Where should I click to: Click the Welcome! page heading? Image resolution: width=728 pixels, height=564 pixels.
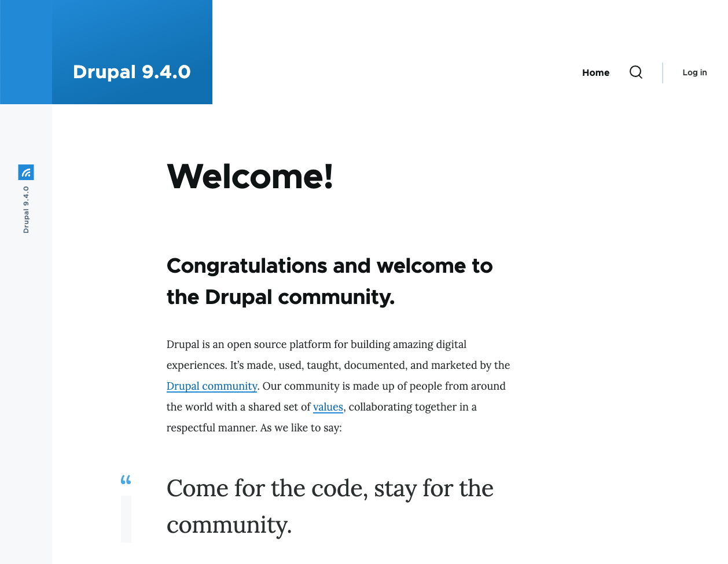pyautogui.click(x=250, y=176)
